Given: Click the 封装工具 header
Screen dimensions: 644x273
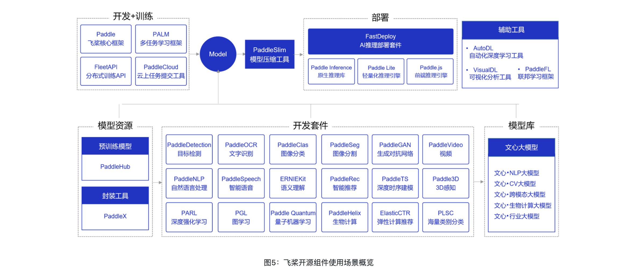Looking at the screenshot, I should (x=115, y=196).
